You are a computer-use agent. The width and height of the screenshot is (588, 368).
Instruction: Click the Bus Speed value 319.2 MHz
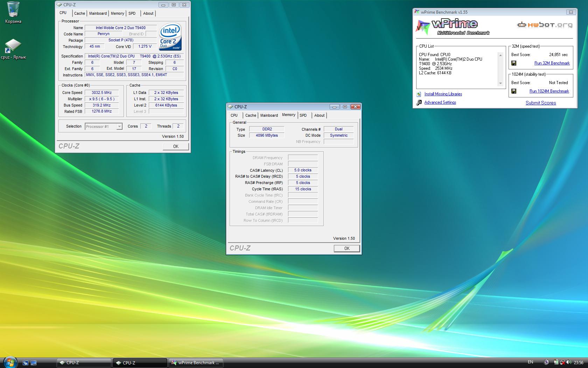(x=101, y=105)
